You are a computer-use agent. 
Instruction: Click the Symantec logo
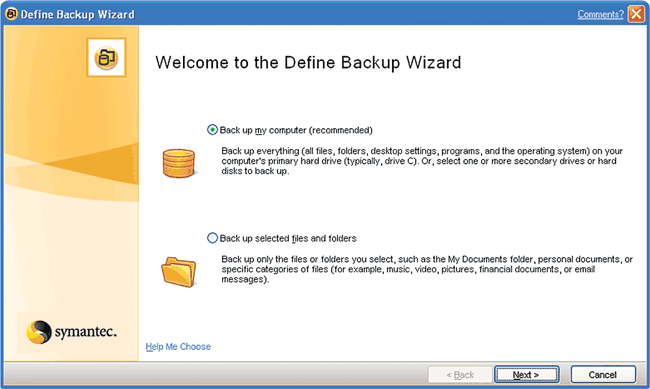tap(71, 332)
